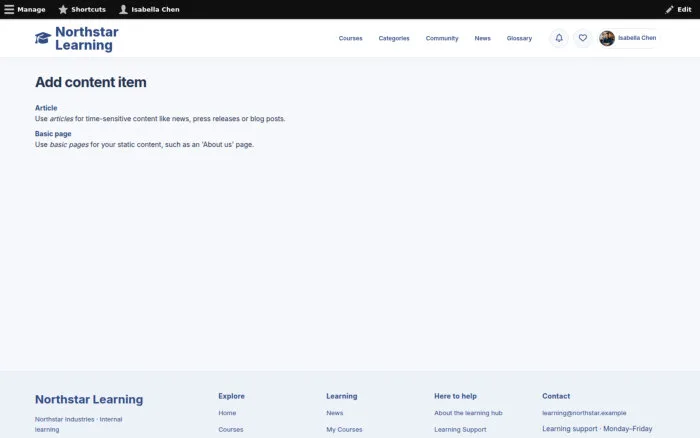This screenshot has height=438, width=700.
Task: Open the Courses menu item
Action: pos(350,38)
